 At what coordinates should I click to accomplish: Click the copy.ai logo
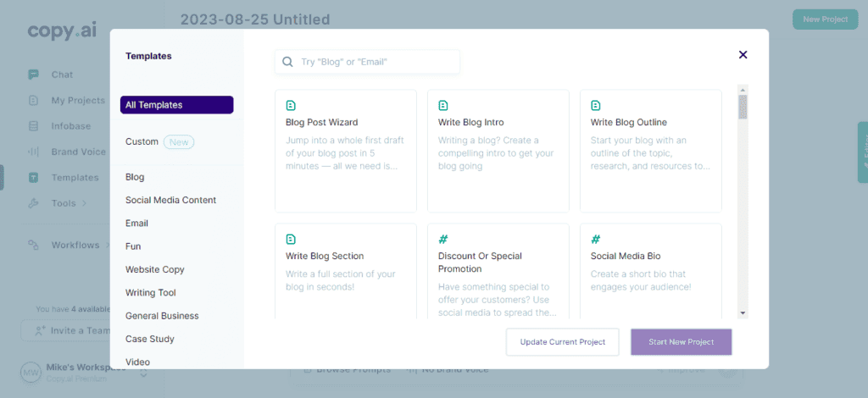pyautogui.click(x=62, y=30)
